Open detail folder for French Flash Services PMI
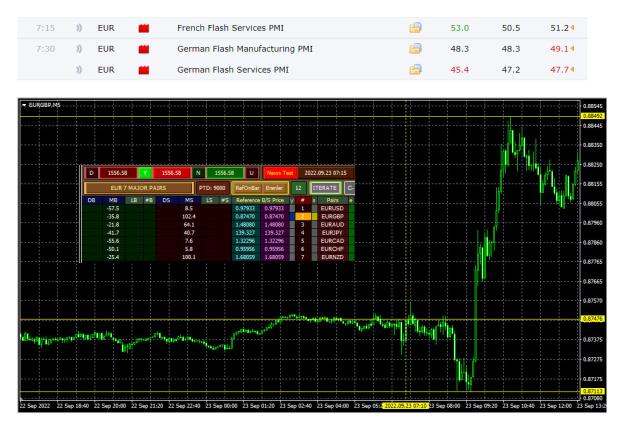Screen dimensions: 625x431 (415, 28)
